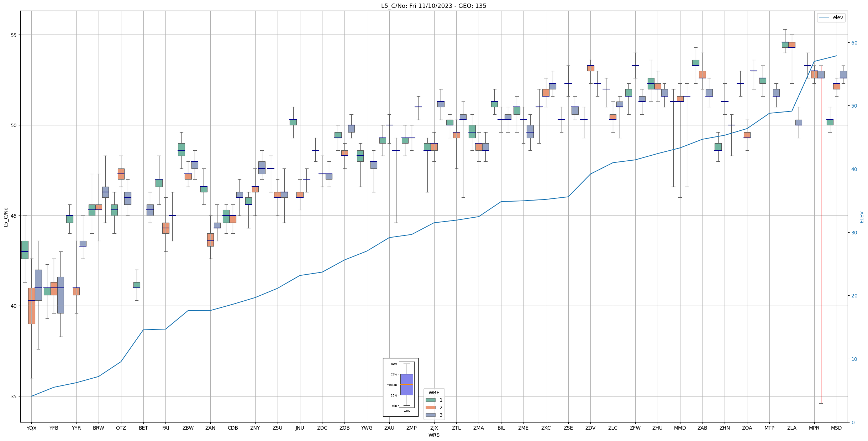Click the 'ZSU' x-axis label
The image size is (868, 441).
pos(278,428)
